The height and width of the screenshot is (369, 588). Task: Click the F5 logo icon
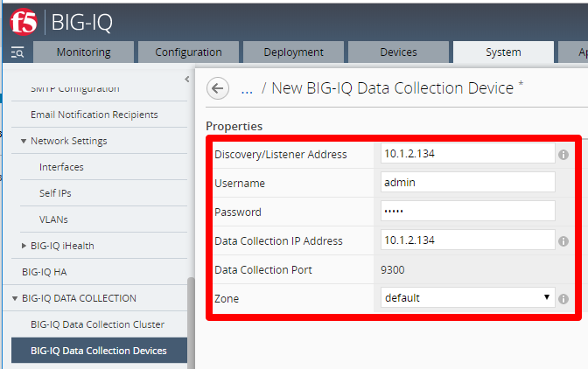click(24, 22)
